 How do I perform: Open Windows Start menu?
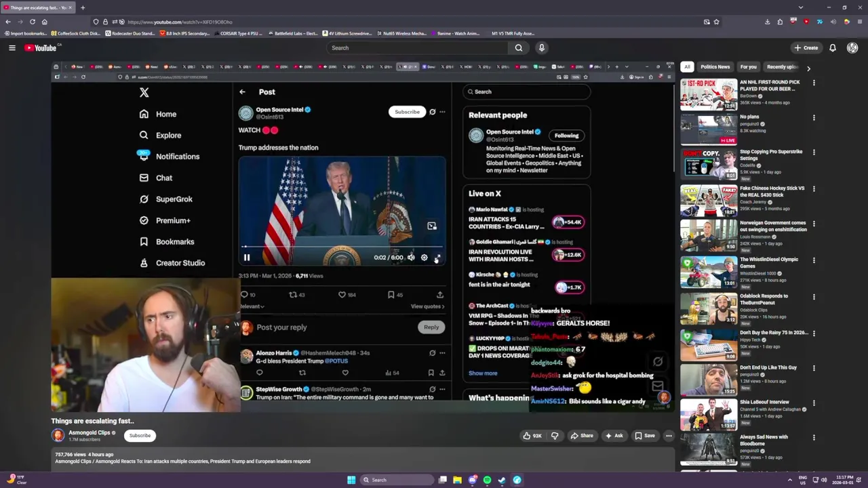(x=351, y=480)
